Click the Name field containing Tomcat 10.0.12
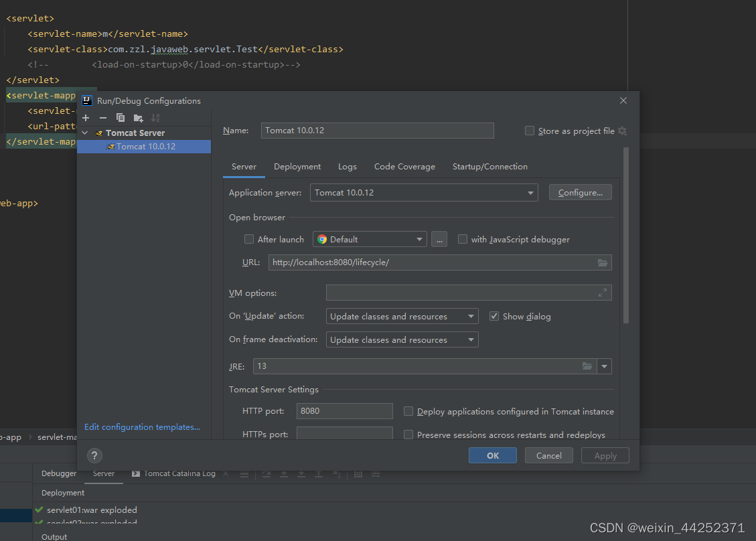 click(x=378, y=131)
